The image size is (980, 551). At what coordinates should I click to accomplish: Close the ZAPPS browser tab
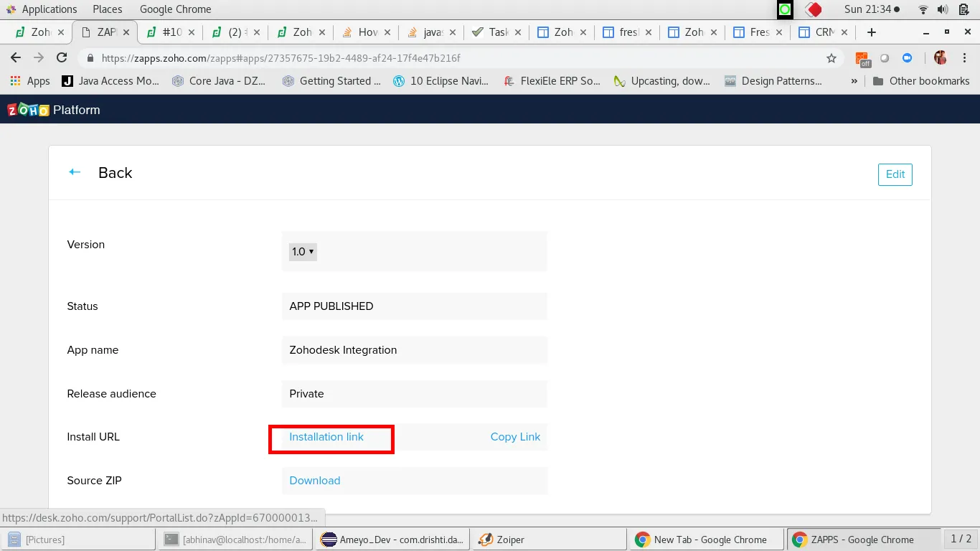[x=127, y=32]
